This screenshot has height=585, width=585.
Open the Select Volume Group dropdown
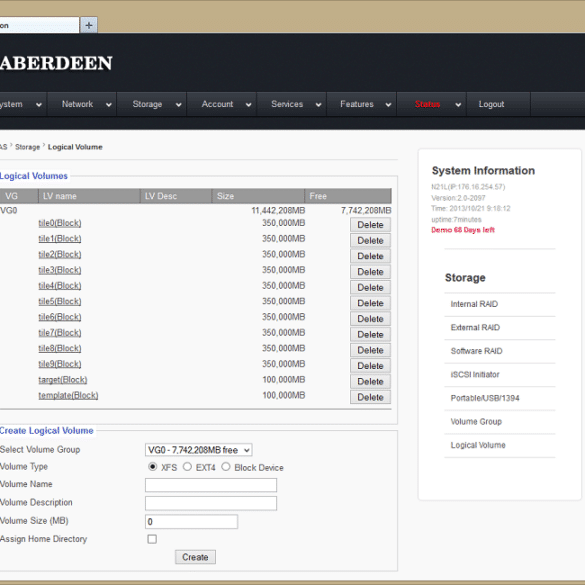pyautogui.click(x=198, y=450)
